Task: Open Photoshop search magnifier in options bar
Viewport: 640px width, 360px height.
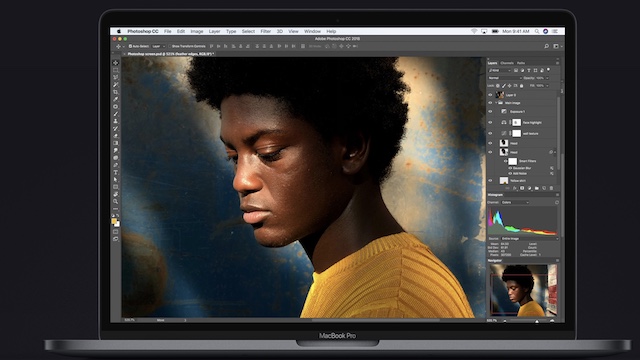Action: pyautogui.click(x=547, y=46)
